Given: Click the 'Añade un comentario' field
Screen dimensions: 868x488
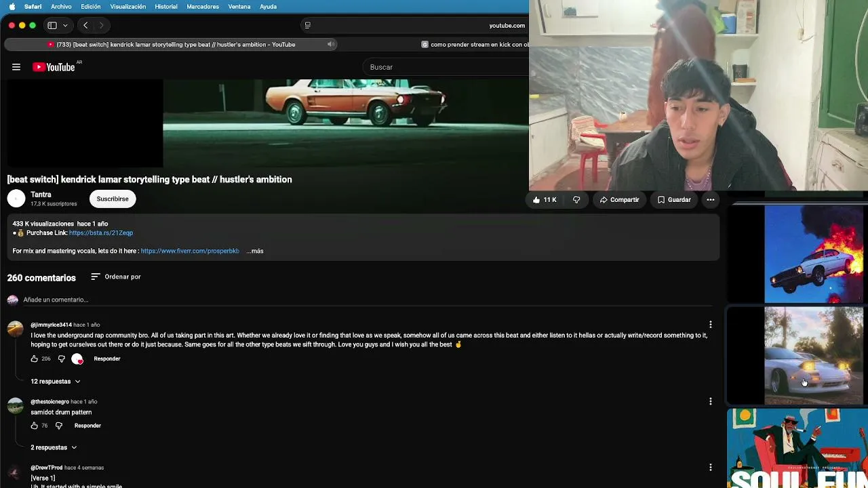Looking at the screenshot, I should tap(366, 300).
